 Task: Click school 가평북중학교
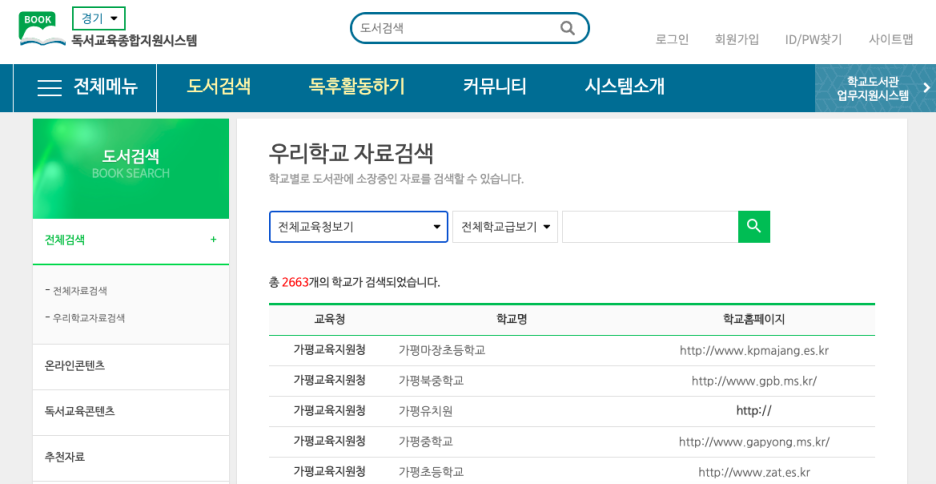click(x=431, y=381)
